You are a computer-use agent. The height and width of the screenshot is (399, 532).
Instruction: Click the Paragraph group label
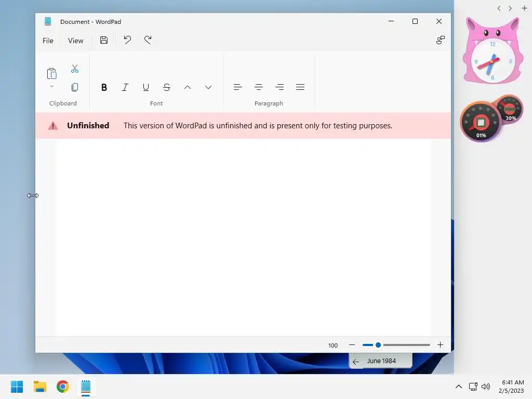coord(269,103)
